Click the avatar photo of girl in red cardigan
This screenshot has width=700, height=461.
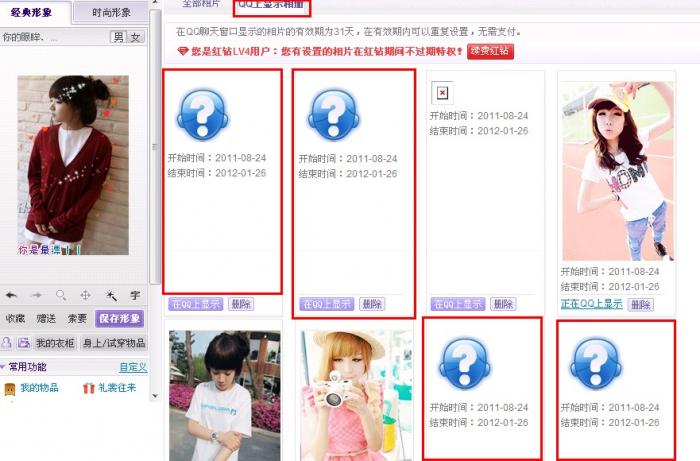[73, 165]
